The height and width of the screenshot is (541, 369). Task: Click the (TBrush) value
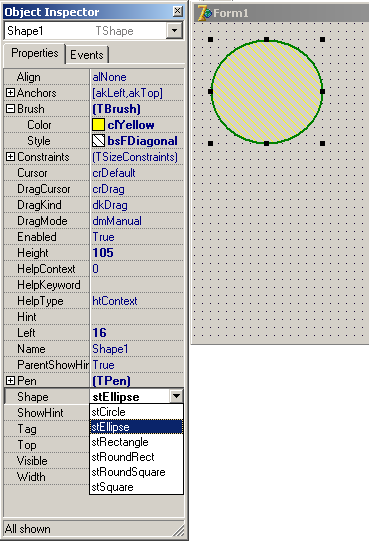click(x=117, y=109)
